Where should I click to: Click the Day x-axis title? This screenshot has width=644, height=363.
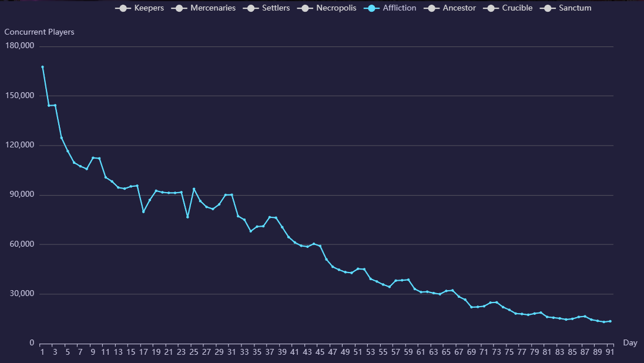[x=630, y=342]
